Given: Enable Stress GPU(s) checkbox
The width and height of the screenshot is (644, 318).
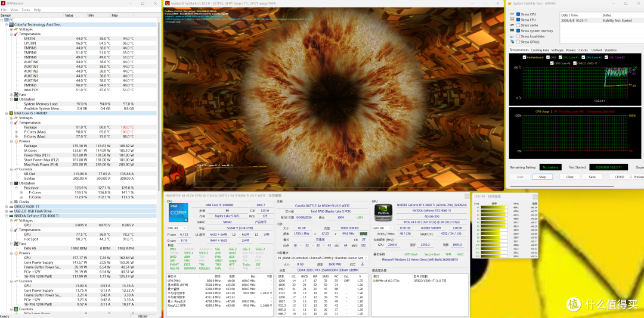Looking at the screenshot, I should [x=518, y=42].
